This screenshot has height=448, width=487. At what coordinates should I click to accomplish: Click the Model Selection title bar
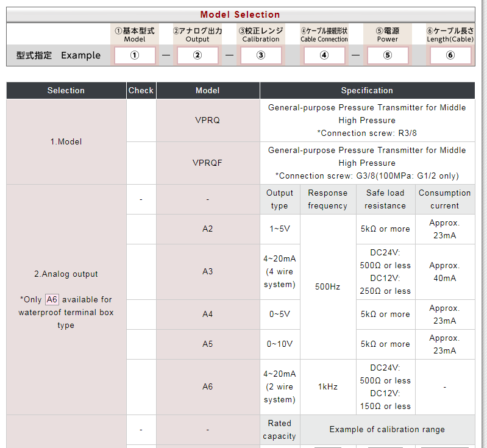pos(240,15)
